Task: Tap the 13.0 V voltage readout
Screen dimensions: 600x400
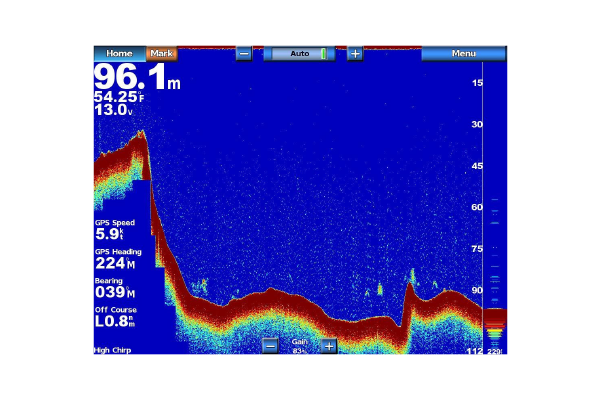Action: click(114, 111)
